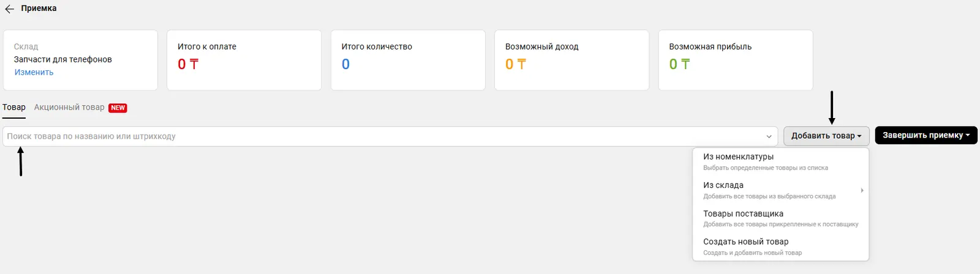Open the Завершить приемку dropdown

click(925, 135)
